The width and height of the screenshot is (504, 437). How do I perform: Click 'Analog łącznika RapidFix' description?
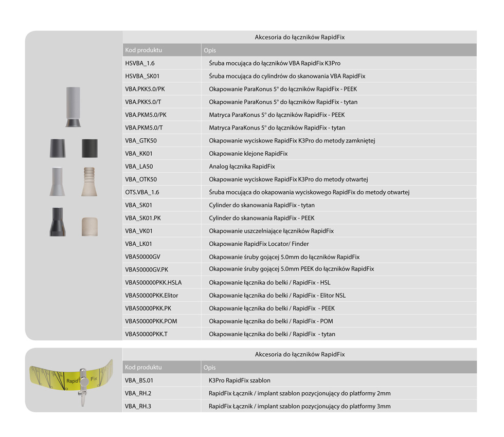242,167
